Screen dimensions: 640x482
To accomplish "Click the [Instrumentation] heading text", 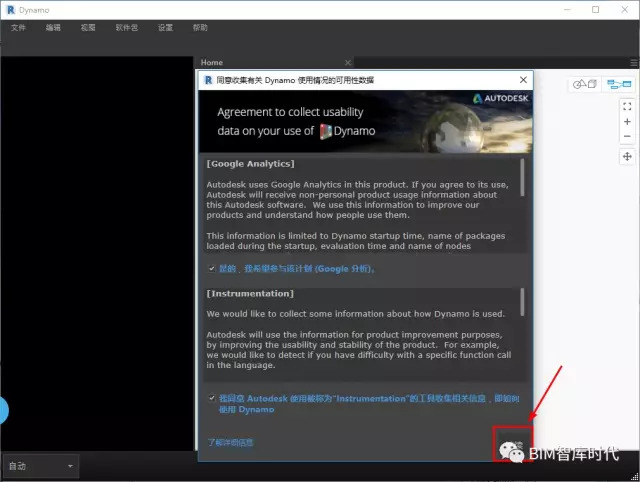I will (x=250, y=293).
